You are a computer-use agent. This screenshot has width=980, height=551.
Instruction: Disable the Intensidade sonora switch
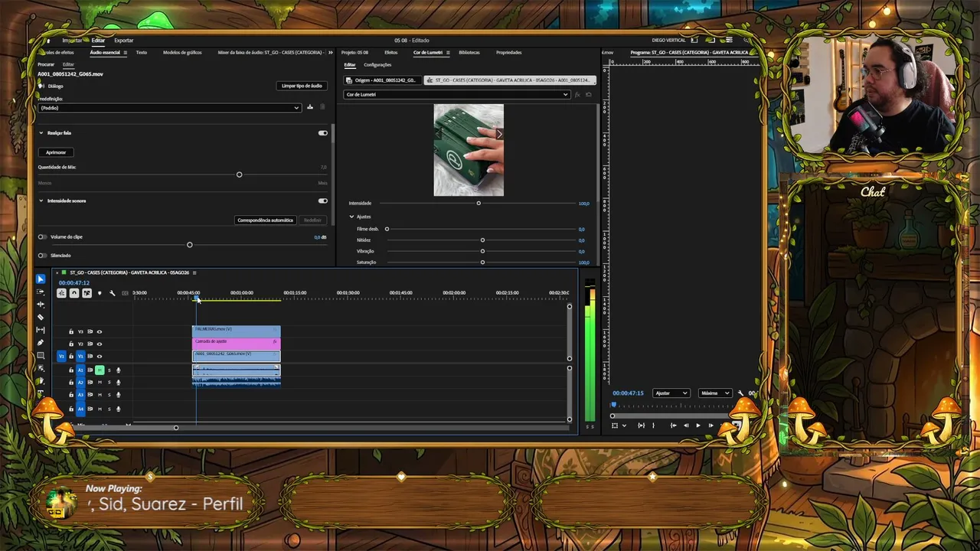[x=322, y=201]
